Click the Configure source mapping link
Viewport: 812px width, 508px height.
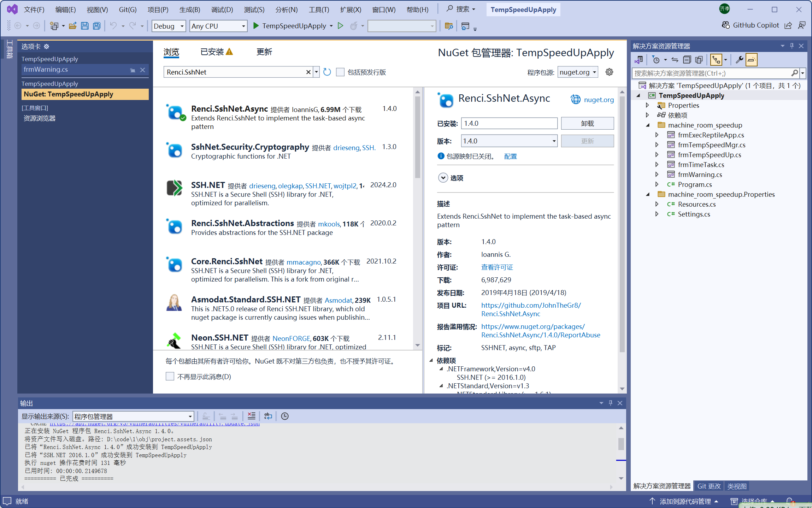pos(510,156)
